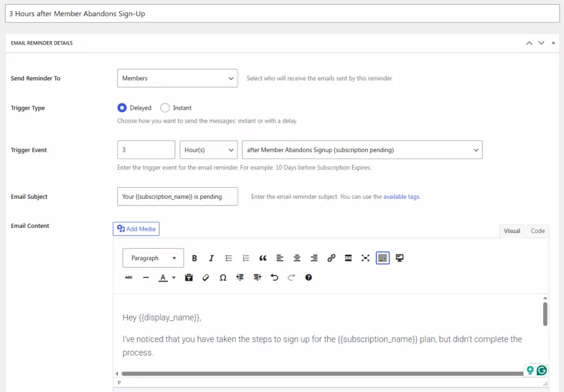Screen dimensions: 564x392
Task: Open the Hour(s) unit dropdown
Action: 208,150
